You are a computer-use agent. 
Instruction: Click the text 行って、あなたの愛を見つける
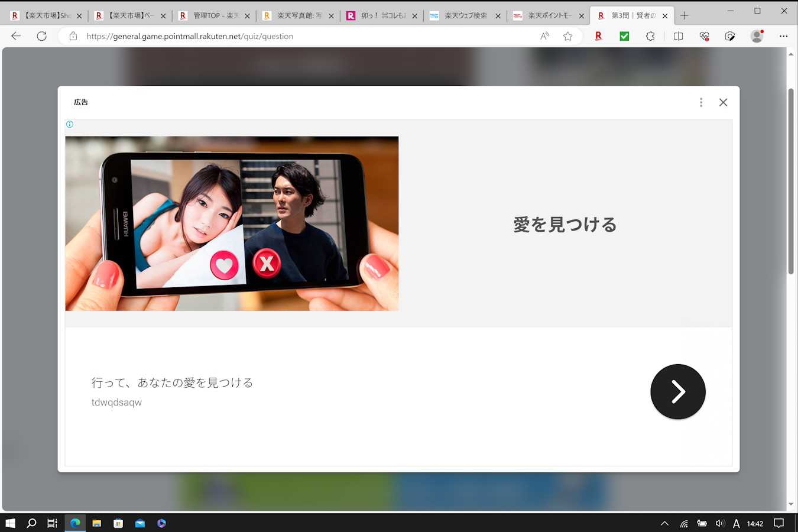[172, 382]
